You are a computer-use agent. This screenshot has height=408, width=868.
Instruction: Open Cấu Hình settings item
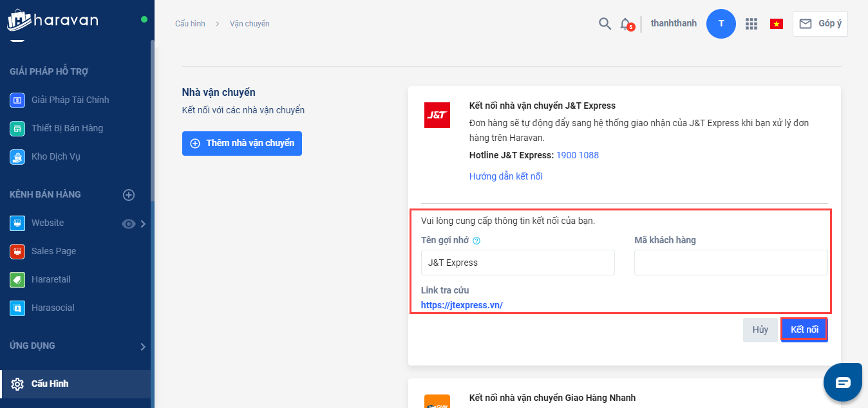click(75, 384)
